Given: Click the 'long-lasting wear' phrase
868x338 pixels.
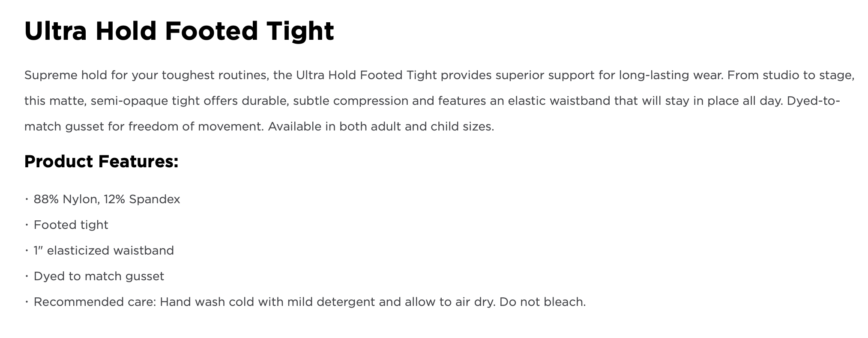Looking at the screenshot, I should [670, 76].
